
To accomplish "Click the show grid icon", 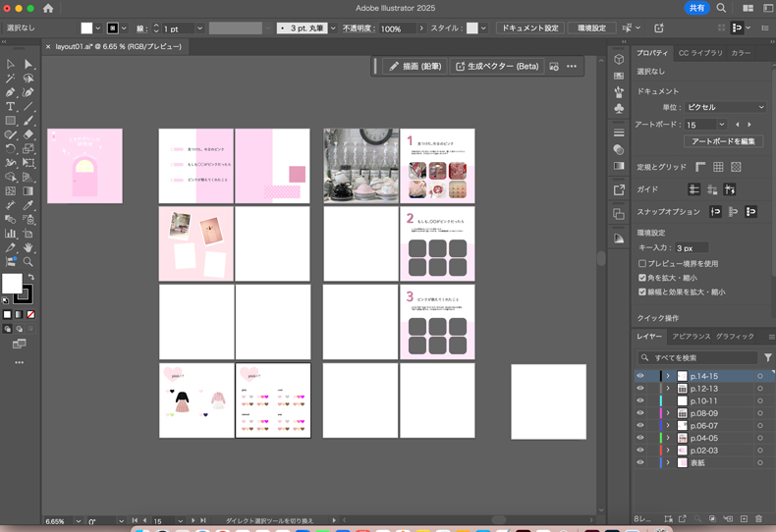I will (718, 167).
